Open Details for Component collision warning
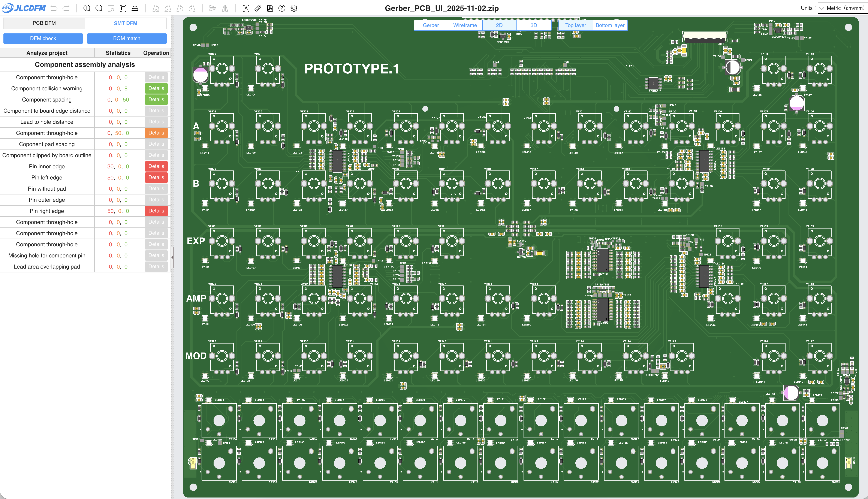 (156, 88)
